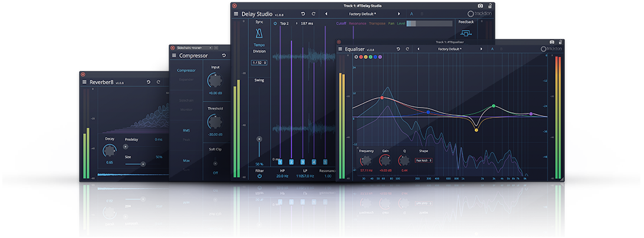Enable Sidechain option in Compressor

click(186, 100)
